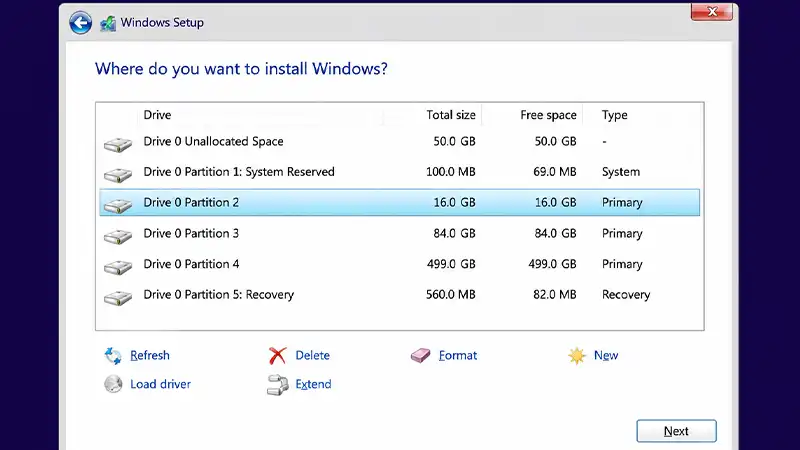Click 499.0 GB free space cell
This screenshot has height=450, width=800.
(x=552, y=264)
